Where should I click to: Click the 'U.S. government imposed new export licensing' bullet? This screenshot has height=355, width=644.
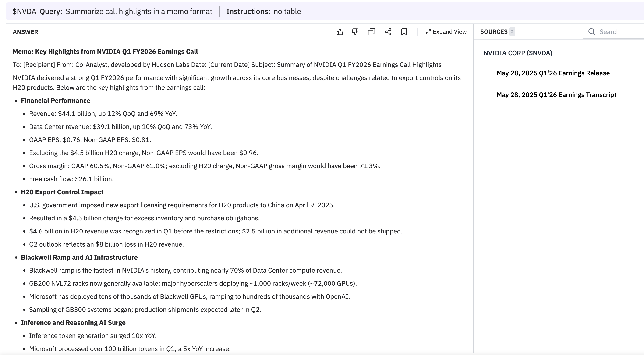[182, 205]
